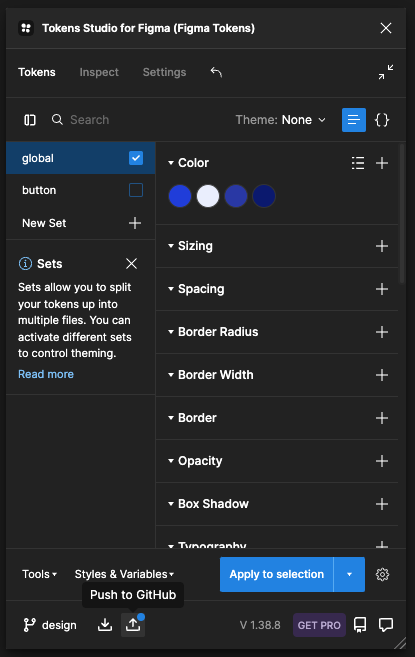Click the search magnifier icon
This screenshot has width=415, height=657.
point(57,120)
